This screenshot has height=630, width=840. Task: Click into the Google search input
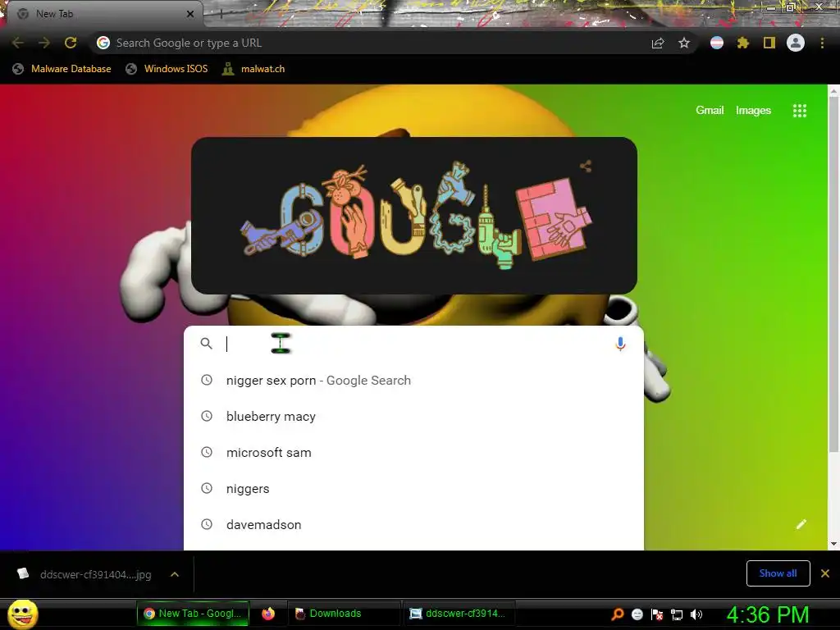[414, 344]
